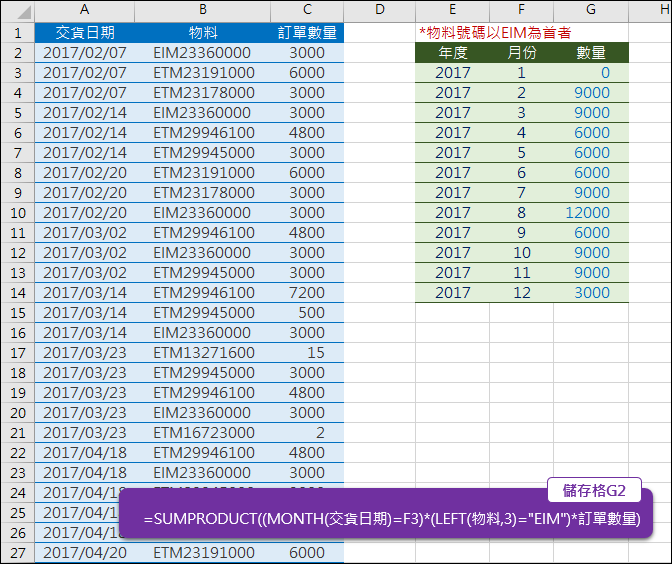This screenshot has width=672, height=564.
Task: Select cell B19 ETM29946100
Action: pyautogui.click(x=203, y=393)
